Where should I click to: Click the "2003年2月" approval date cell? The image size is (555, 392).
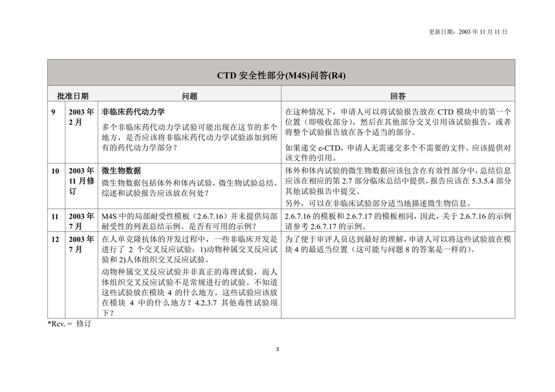81,117
